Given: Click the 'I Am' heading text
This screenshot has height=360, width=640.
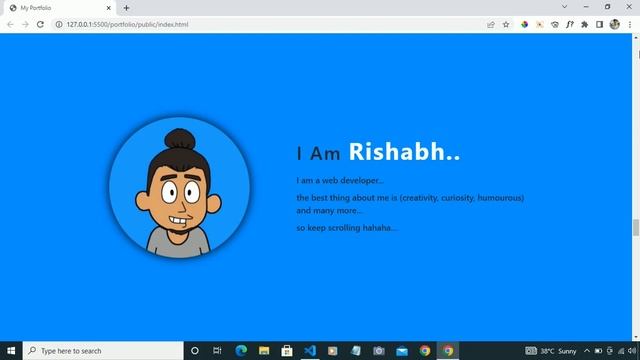Looking at the screenshot, I should click(319, 154).
